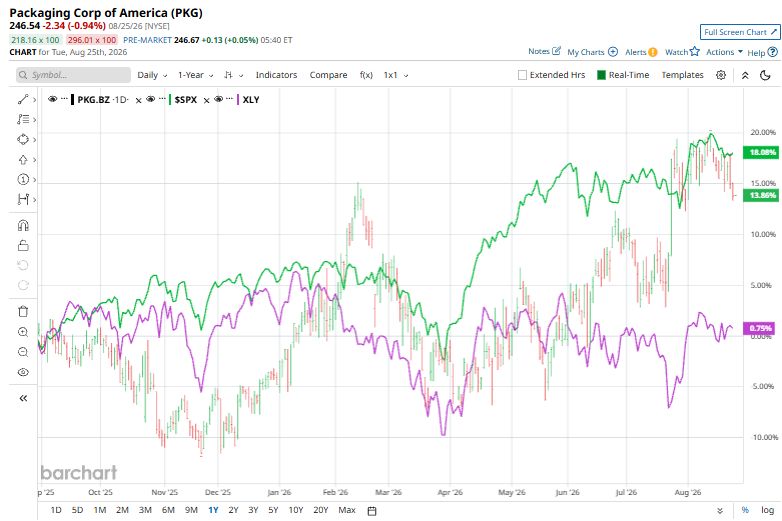
Task: Toggle visibility of $SPX series
Action: [x=151, y=99]
